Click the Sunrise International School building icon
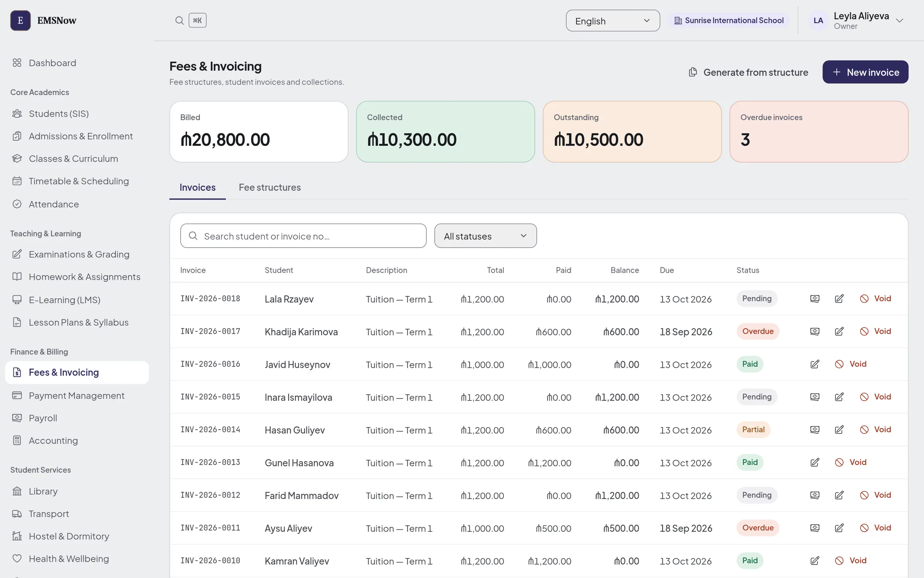 (x=678, y=21)
